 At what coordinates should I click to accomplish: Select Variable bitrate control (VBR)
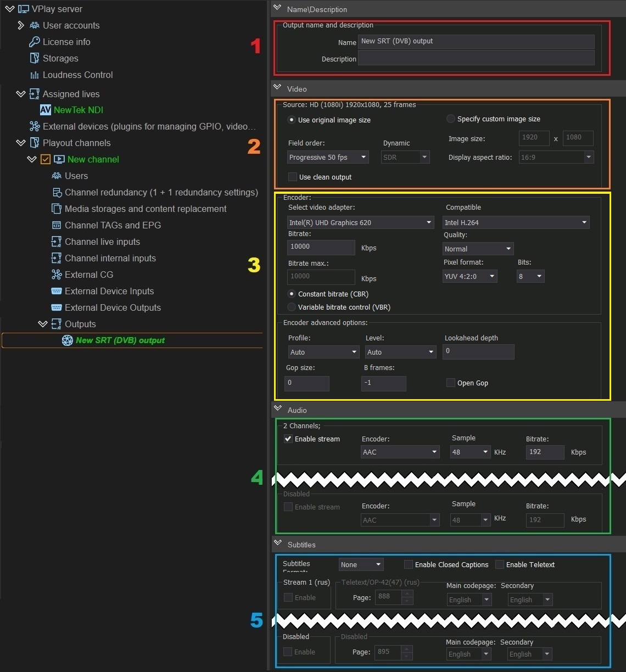[x=292, y=307]
